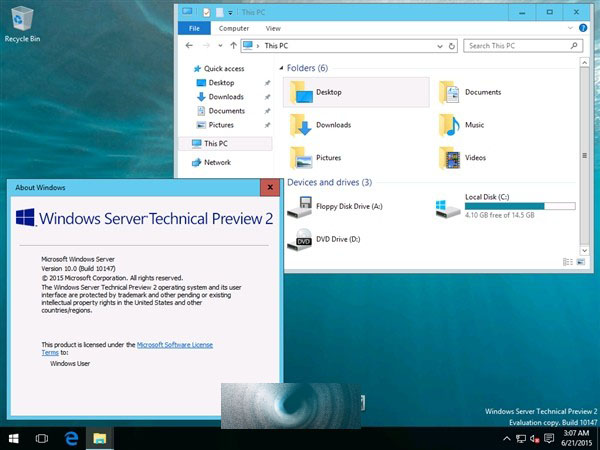Open the Recycle Bin on desktop
600x450 pixels.
[x=22, y=20]
